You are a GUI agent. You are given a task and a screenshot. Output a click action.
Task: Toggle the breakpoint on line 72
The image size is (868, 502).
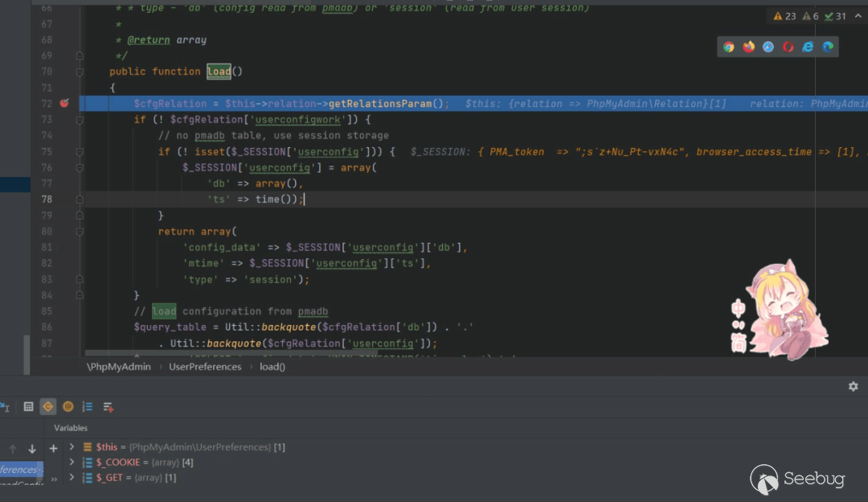click(65, 104)
